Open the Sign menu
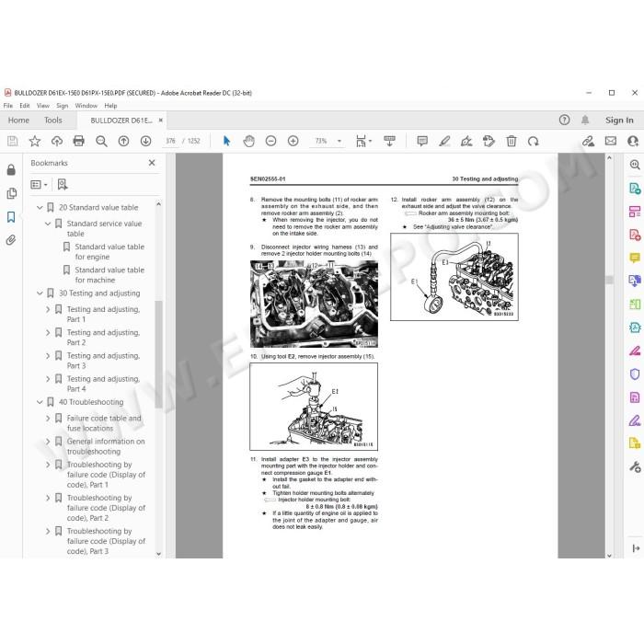644x644 pixels. click(62, 106)
